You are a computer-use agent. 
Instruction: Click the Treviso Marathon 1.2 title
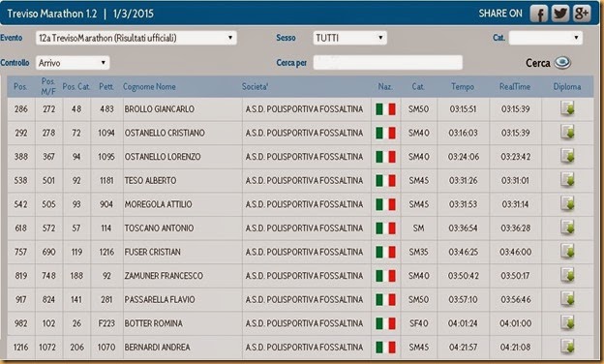coord(52,14)
